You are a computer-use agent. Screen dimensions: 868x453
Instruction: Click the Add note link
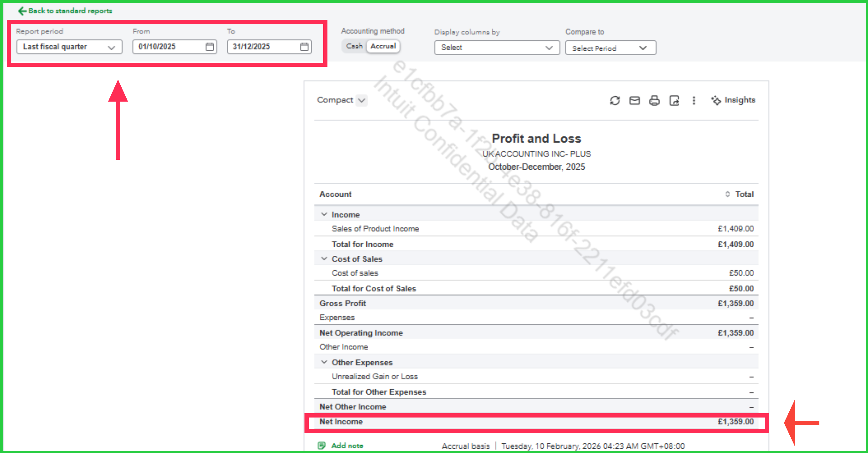[x=347, y=445]
